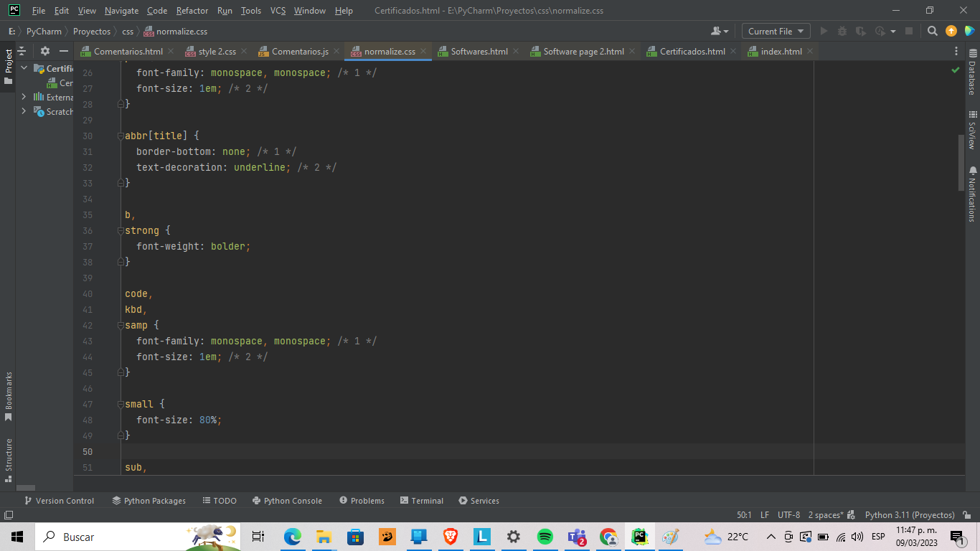Collapse the small rule fold marker
The image size is (980, 551).
tap(121, 405)
